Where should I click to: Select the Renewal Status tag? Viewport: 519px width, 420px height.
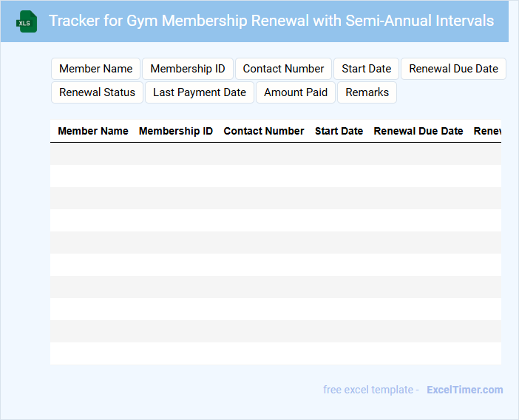point(97,92)
